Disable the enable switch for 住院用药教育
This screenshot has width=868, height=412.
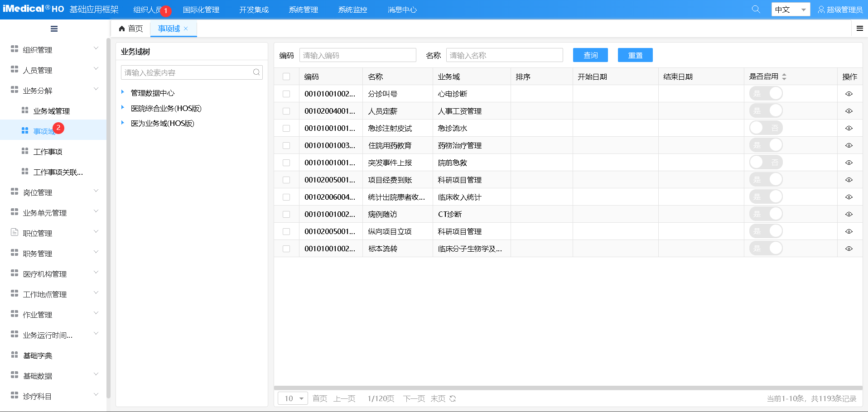tap(766, 145)
